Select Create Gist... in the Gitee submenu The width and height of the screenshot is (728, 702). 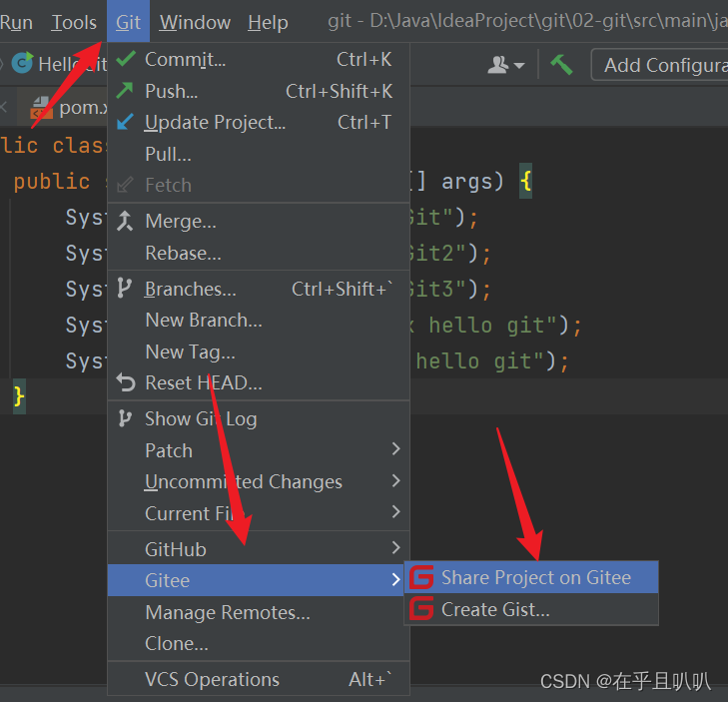pos(531,609)
